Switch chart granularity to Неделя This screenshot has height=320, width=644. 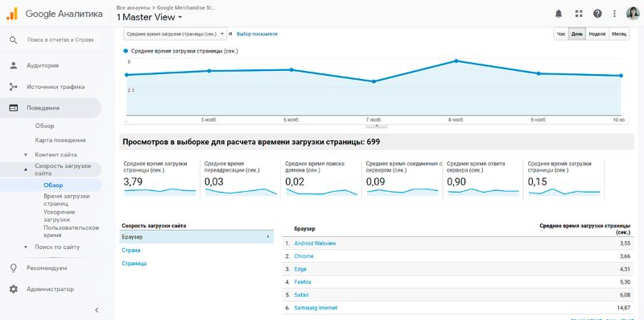pos(597,34)
